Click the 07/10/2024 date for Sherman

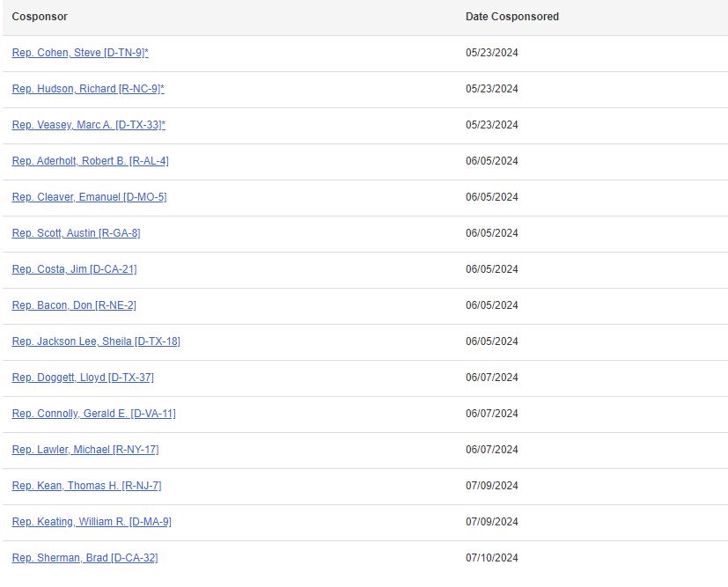pyautogui.click(x=491, y=558)
